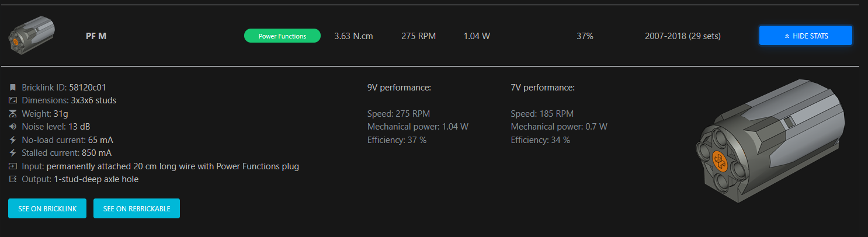This screenshot has width=868, height=237.
Task: Collapse the PF M stats with Hide Stats
Action: [805, 36]
